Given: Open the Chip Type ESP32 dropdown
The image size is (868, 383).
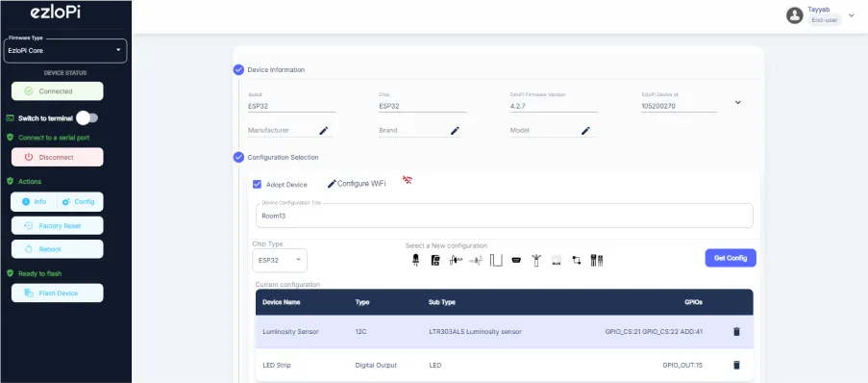Looking at the screenshot, I should coord(280,260).
